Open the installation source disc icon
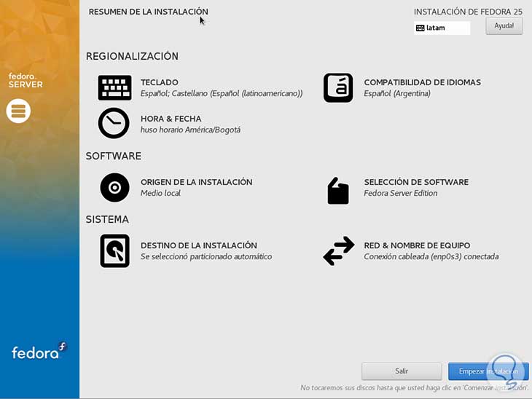This screenshot has height=399, width=532. point(114,187)
